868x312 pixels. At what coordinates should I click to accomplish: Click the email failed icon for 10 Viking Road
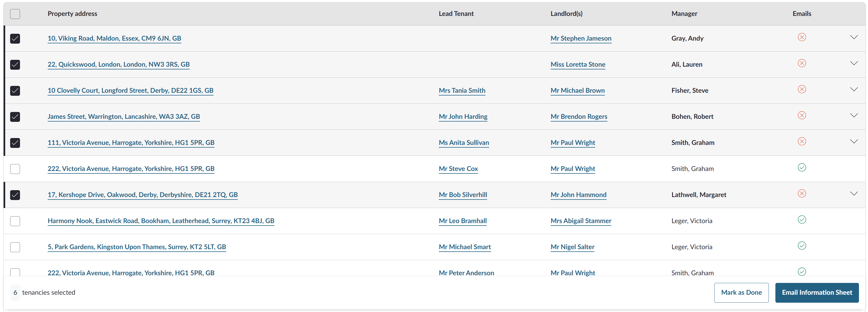[802, 37]
